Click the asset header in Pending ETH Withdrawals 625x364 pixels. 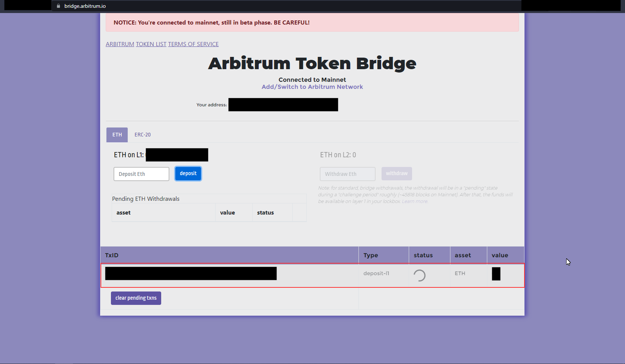123,212
